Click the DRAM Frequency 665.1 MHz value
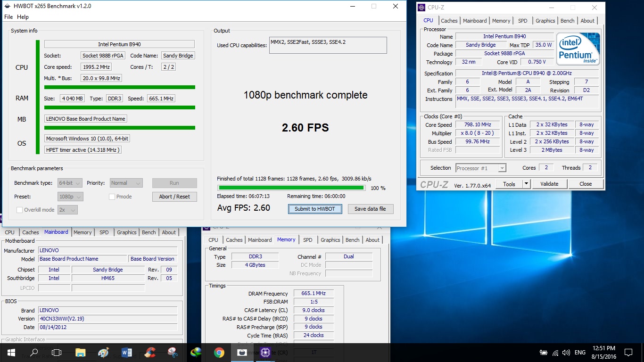The height and width of the screenshot is (362, 644). pyautogui.click(x=314, y=293)
